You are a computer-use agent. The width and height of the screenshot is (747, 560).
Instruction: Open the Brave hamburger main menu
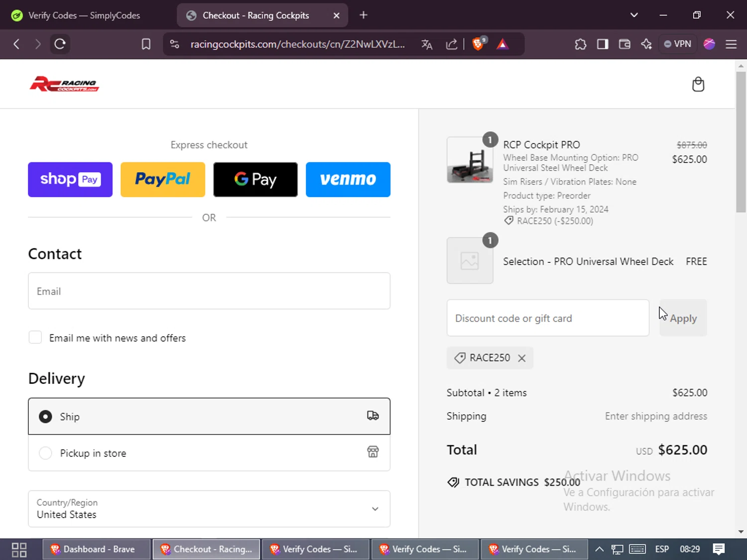tap(731, 44)
